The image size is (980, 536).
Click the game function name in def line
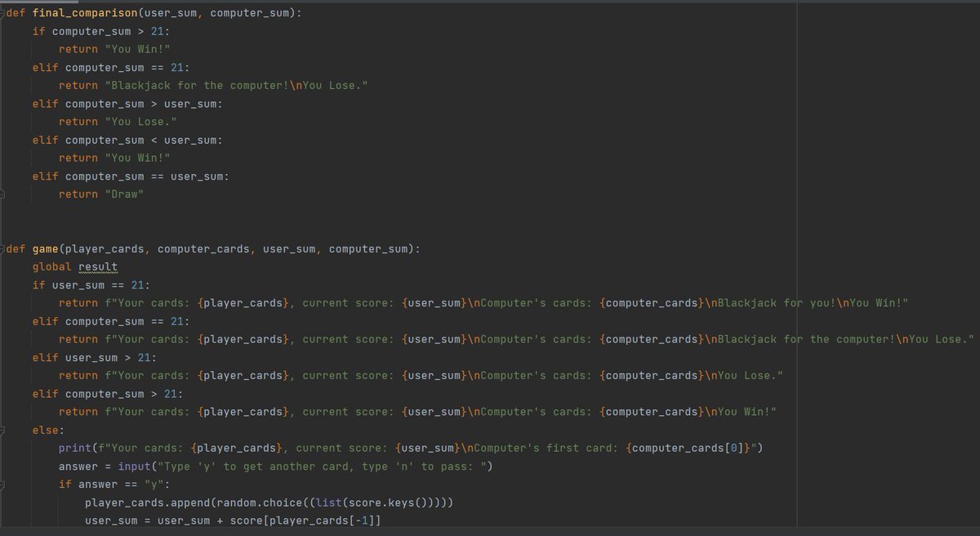tap(45, 248)
